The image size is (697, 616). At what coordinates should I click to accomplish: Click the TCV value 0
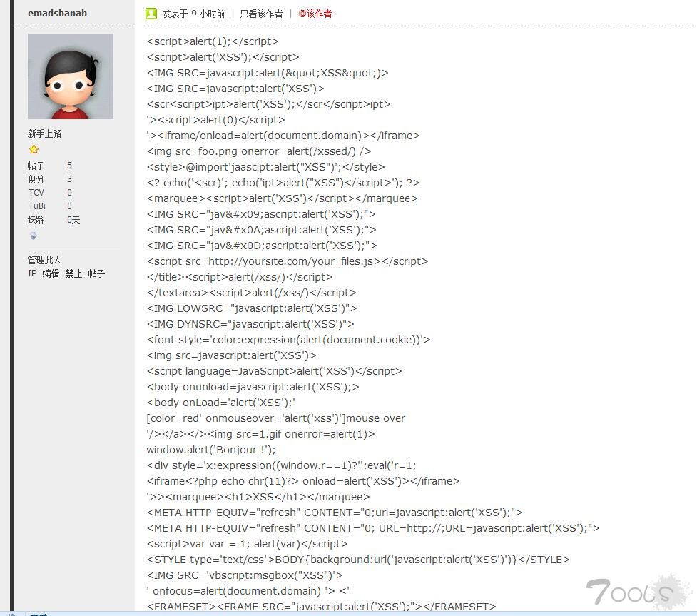point(69,193)
